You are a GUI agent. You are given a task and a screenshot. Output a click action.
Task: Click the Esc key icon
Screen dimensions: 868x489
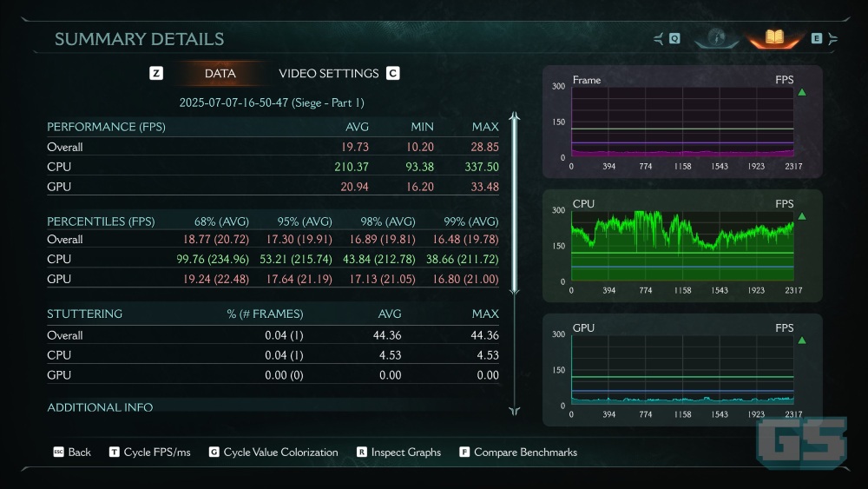pyautogui.click(x=59, y=452)
